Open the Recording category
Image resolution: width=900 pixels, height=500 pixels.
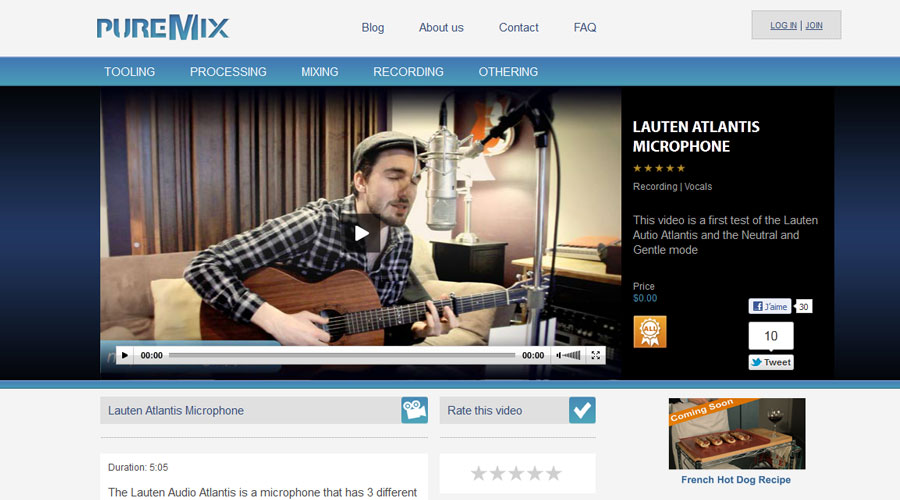click(x=408, y=72)
